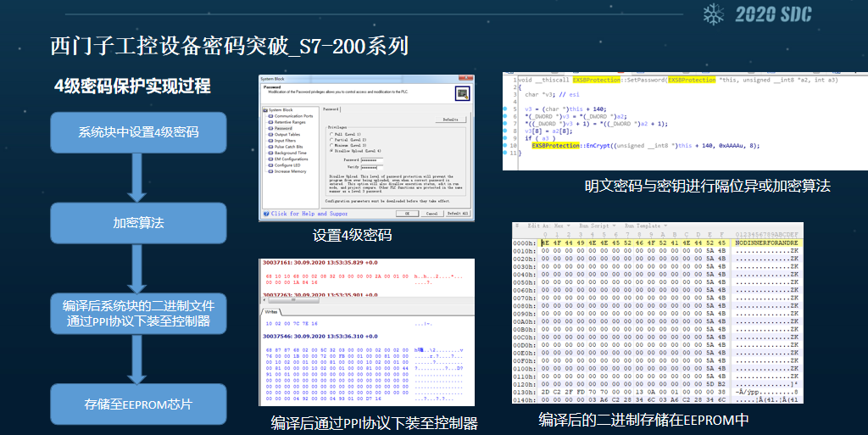The height and width of the screenshot is (435, 868).
Task: Click OK in System Block dialog
Action: pos(408,214)
